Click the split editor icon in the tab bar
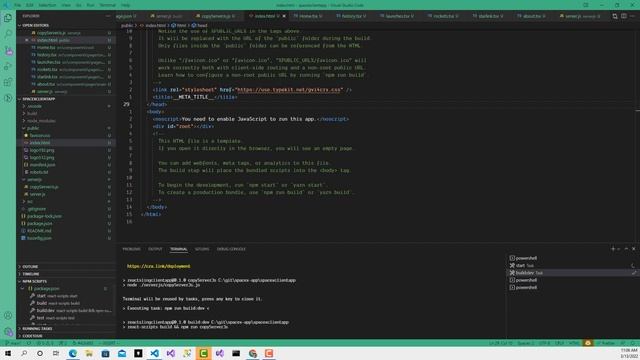 624,16
